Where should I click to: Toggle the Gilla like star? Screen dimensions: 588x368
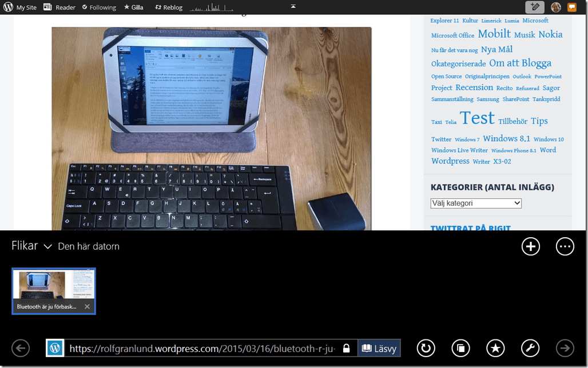point(134,7)
